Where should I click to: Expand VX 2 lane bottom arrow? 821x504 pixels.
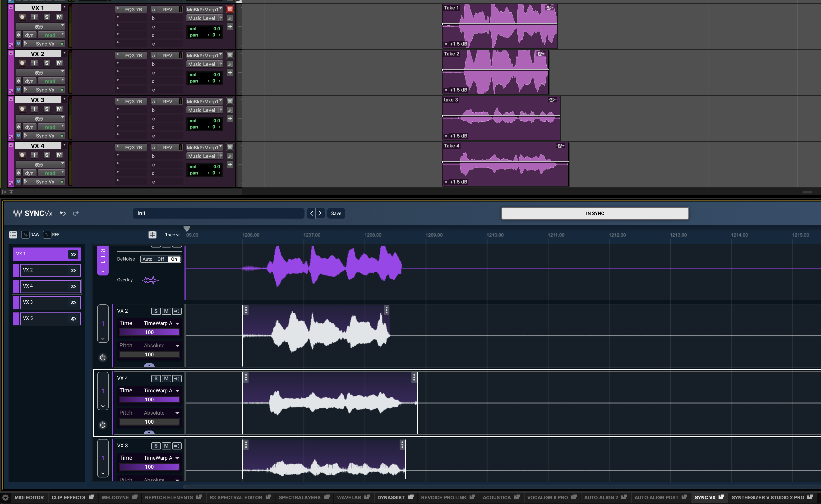coord(149,365)
